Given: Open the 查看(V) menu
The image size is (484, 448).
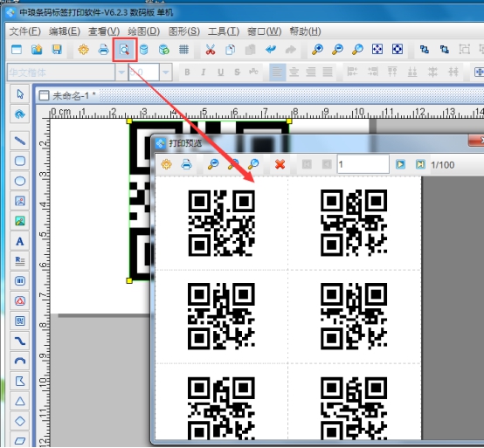Looking at the screenshot, I should [x=104, y=31].
